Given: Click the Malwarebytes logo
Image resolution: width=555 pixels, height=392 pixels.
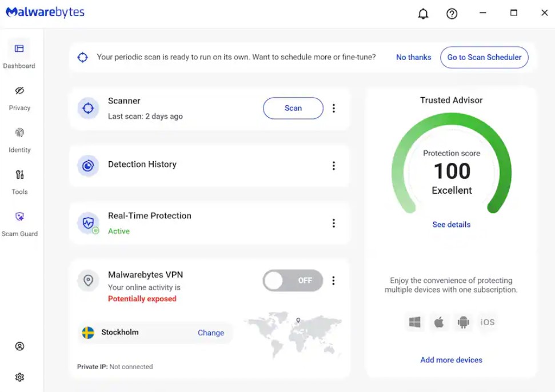Looking at the screenshot, I should 45,13.
